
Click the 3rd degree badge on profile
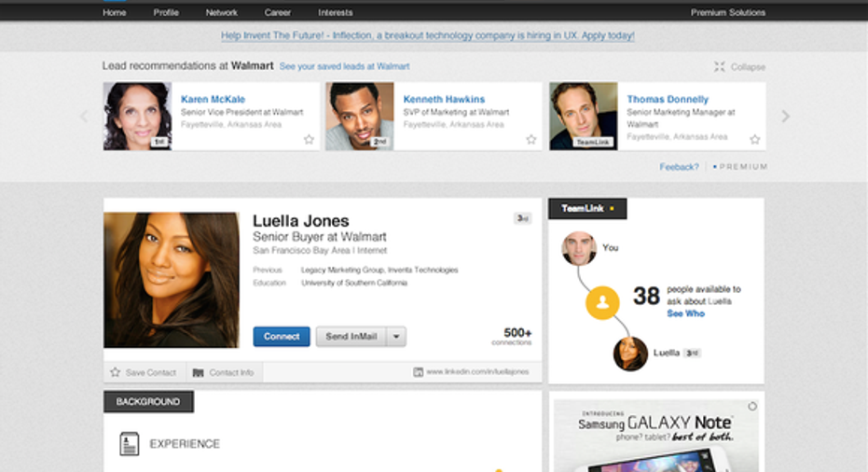[x=522, y=218]
